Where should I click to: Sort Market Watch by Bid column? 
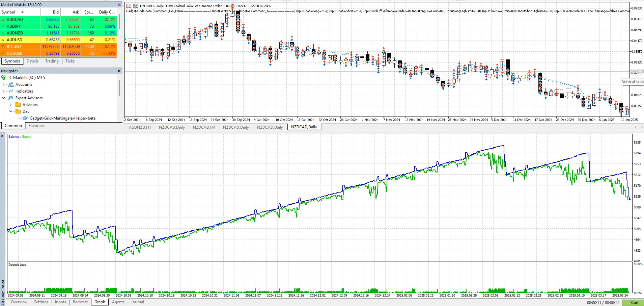pyautogui.click(x=51, y=12)
